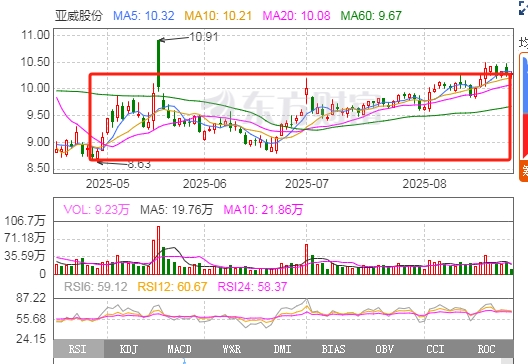Click the MA5: 10.32 legend label

tap(144, 15)
